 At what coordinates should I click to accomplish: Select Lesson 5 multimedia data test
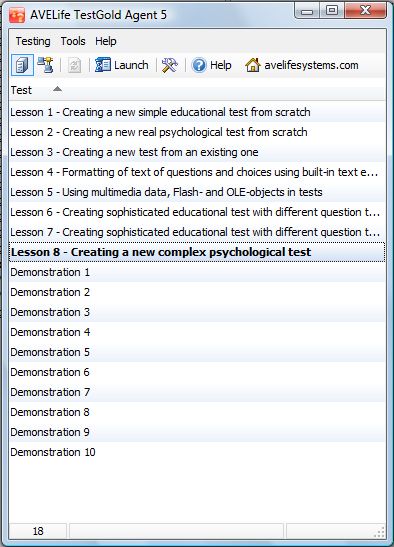click(198, 192)
